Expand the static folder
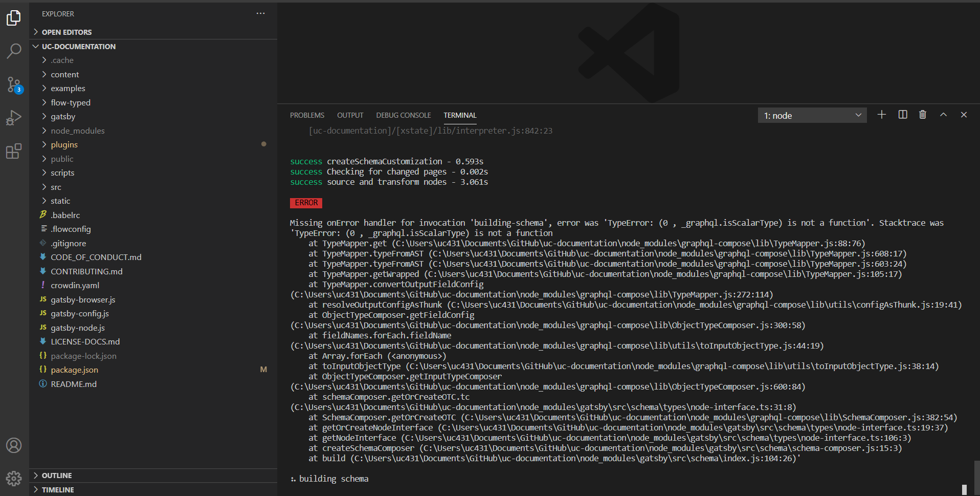The image size is (980, 496). (153, 201)
